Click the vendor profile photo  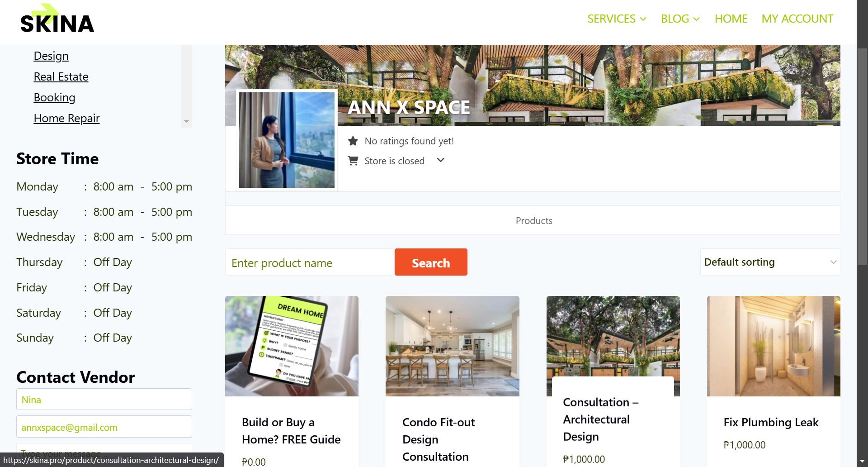[287, 140]
